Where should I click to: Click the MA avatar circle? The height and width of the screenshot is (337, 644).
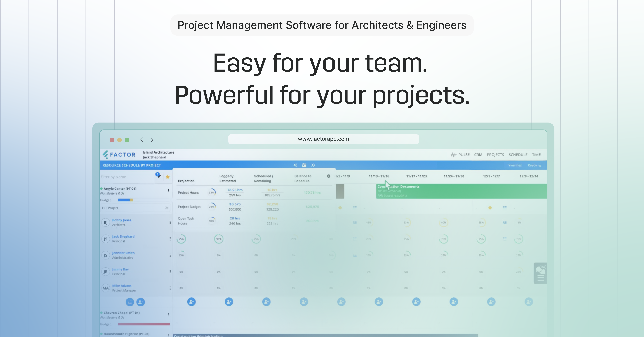(106, 288)
